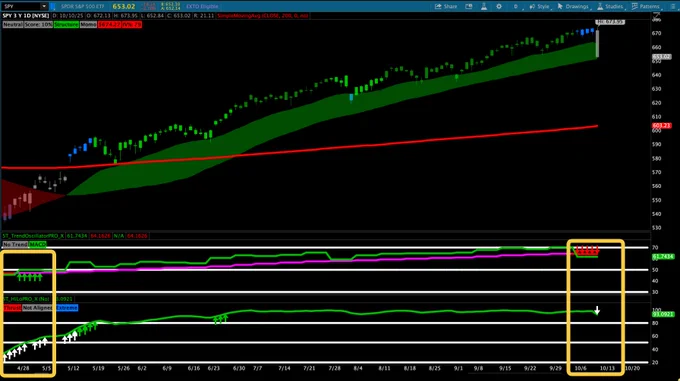Click the Hi: 673.95 high price bubble
The width and height of the screenshot is (680, 381).
pos(610,21)
